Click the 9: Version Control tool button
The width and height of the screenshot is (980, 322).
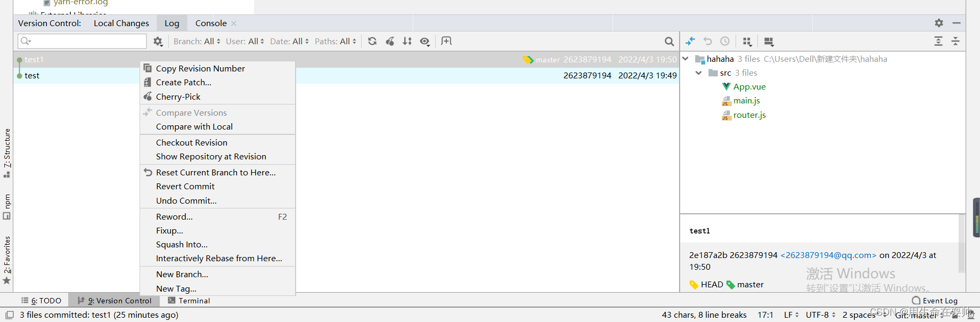tap(115, 301)
